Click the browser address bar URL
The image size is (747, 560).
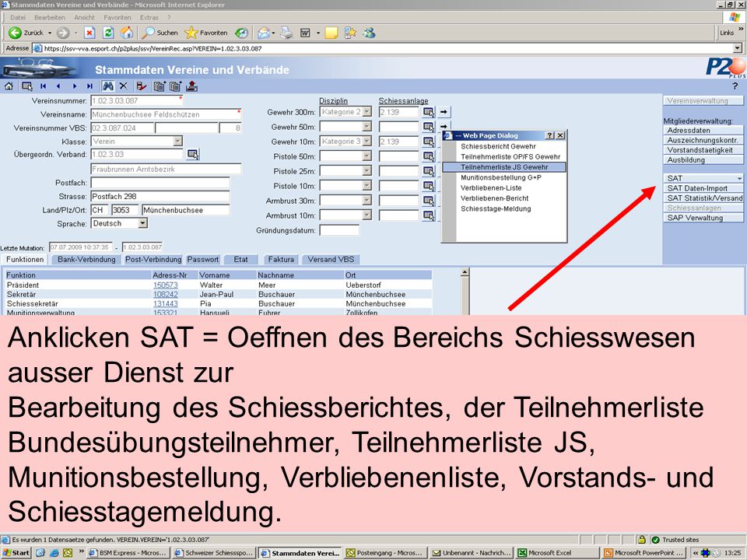[x=153, y=48]
